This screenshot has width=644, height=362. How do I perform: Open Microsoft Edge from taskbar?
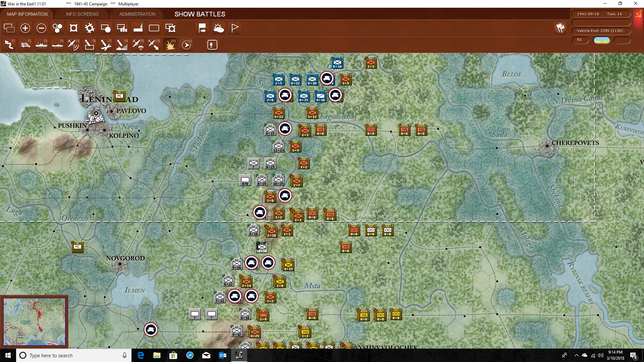pyautogui.click(x=141, y=355)
